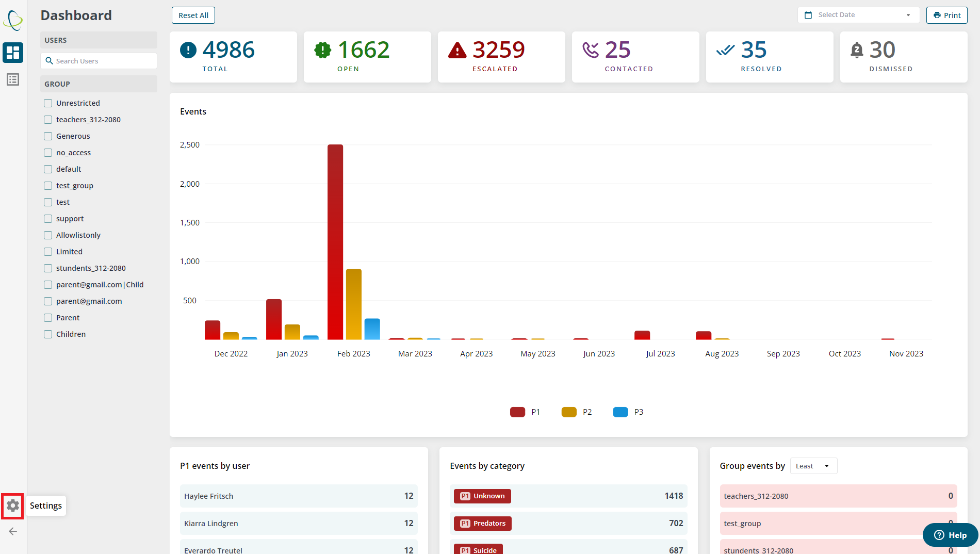The image size is (980, 554).
Task: Click the Reset All button
Action: 193,15
